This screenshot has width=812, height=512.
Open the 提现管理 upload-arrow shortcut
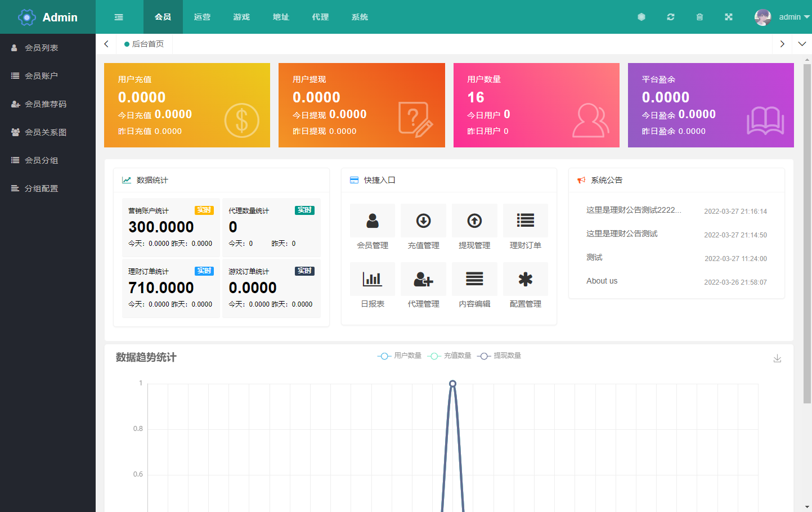(x=474, y=221)
